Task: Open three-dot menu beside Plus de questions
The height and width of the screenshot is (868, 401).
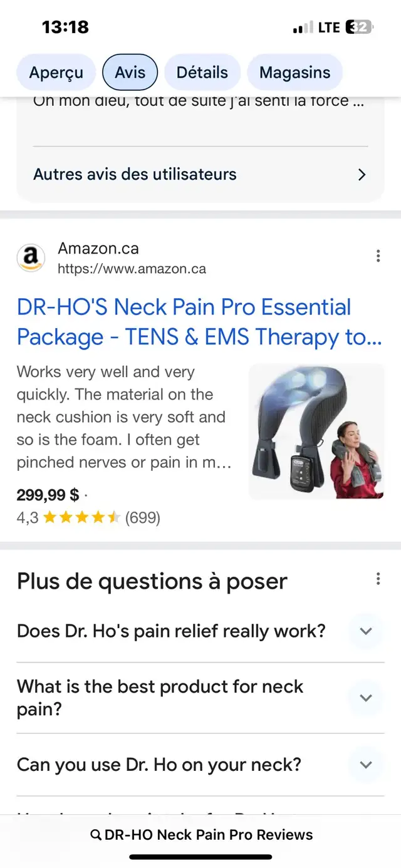Action: click(x=378, y=579)
